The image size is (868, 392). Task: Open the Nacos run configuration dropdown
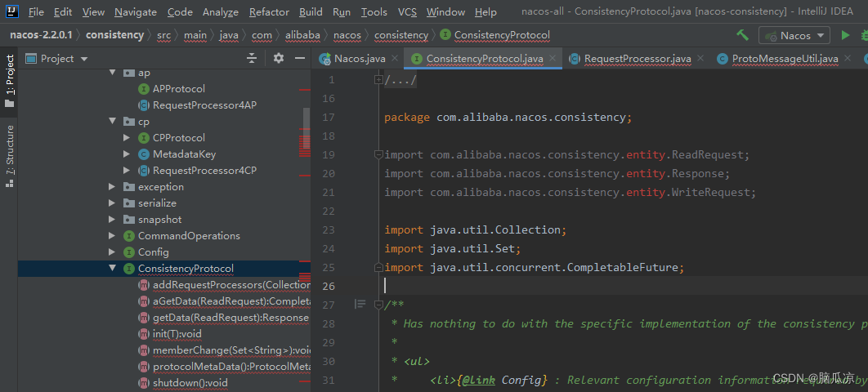click(794, 35)
